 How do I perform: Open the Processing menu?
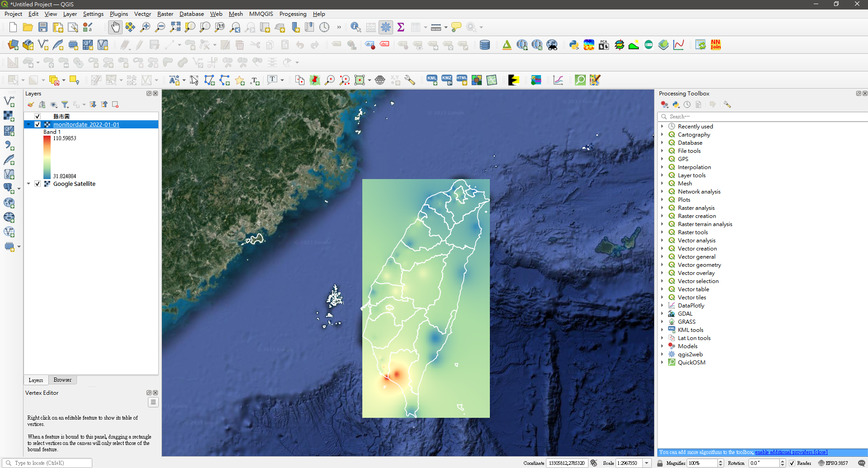(x=293, y=14)
